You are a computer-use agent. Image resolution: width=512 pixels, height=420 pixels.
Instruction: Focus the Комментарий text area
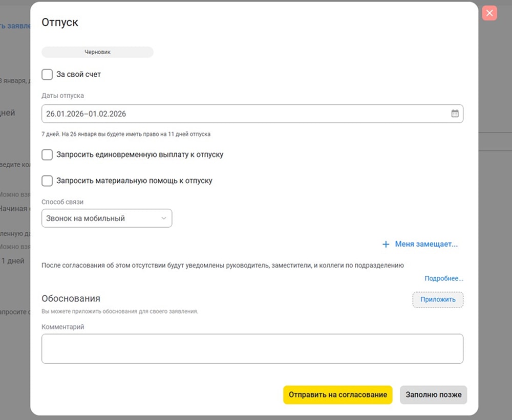[252, 349]
